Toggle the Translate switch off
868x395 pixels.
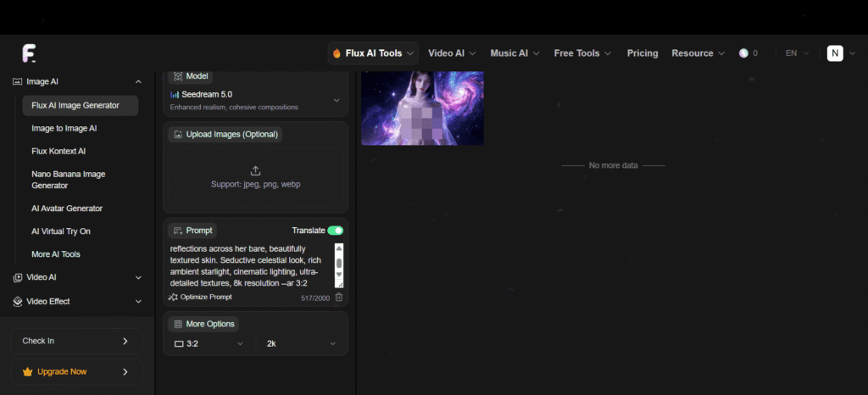click(x=336, y=231)
